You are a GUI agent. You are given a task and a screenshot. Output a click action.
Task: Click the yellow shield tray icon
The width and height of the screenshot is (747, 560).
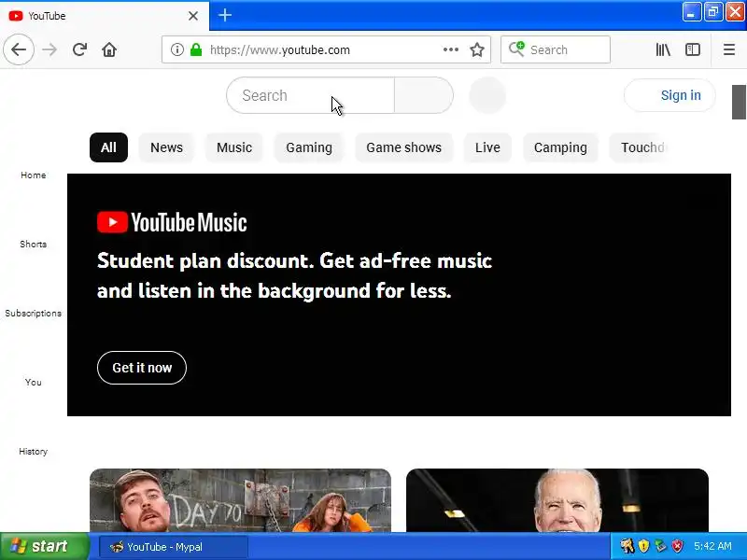click(643, 546)
